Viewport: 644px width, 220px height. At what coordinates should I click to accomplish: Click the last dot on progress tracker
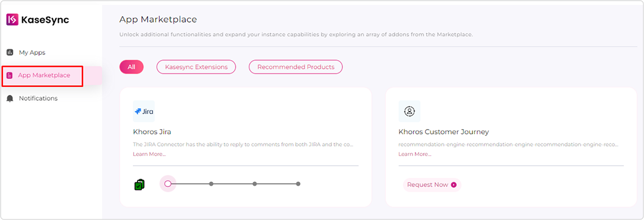298,184
